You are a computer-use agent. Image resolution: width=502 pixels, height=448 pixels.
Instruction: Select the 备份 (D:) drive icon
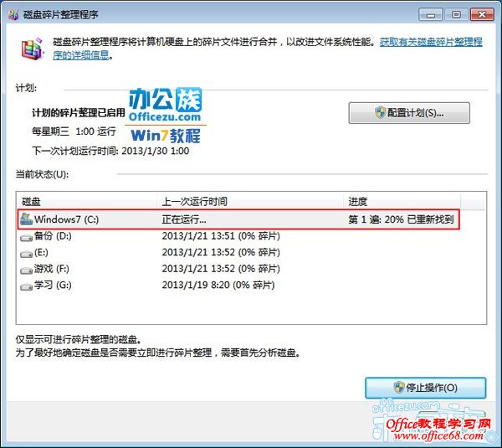[x=26, y=238]
